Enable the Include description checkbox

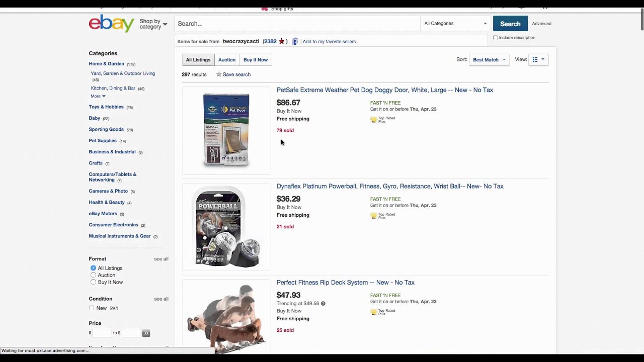point(496,38)
